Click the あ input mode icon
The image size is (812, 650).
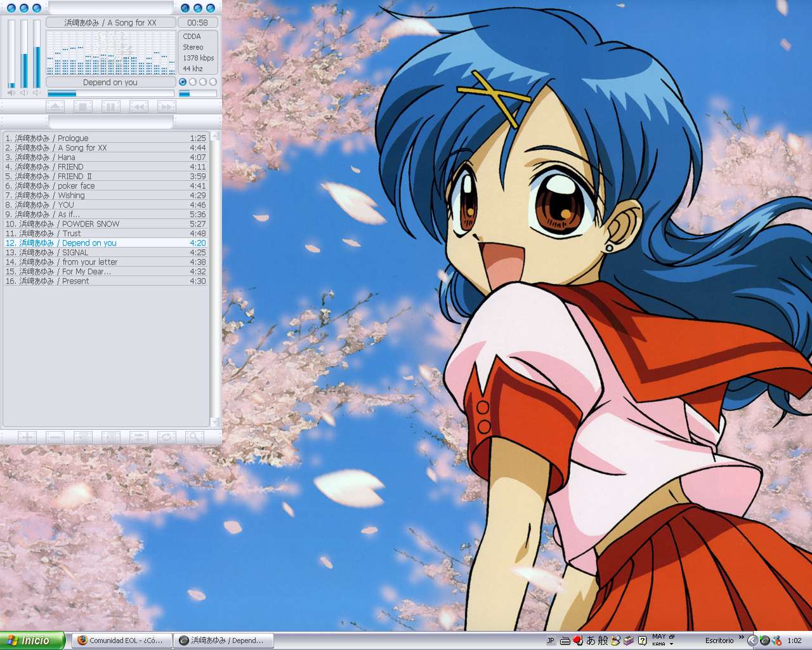(x=591, y=640)
